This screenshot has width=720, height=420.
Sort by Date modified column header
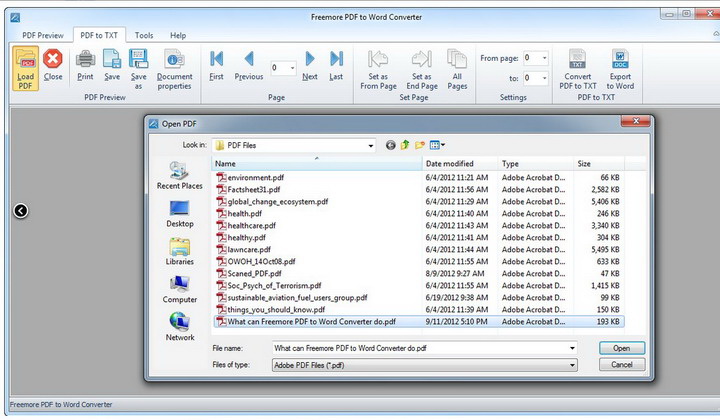[x=460, y=164]
